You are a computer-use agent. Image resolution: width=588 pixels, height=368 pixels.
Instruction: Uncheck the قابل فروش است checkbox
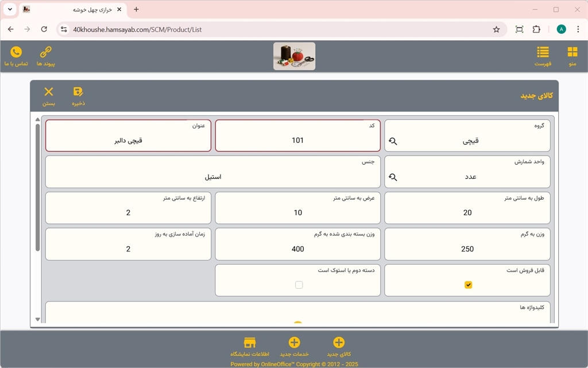click(468, 285)
